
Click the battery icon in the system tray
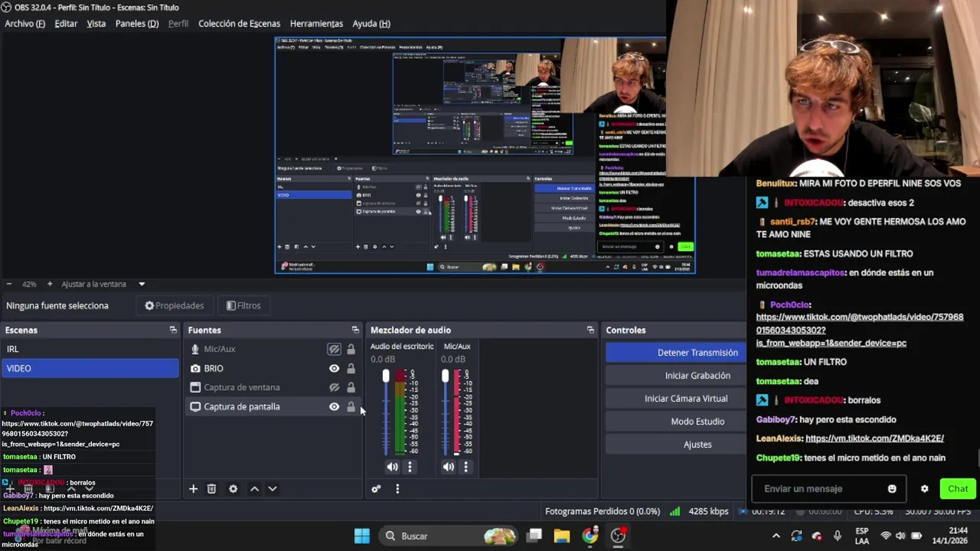916,536
